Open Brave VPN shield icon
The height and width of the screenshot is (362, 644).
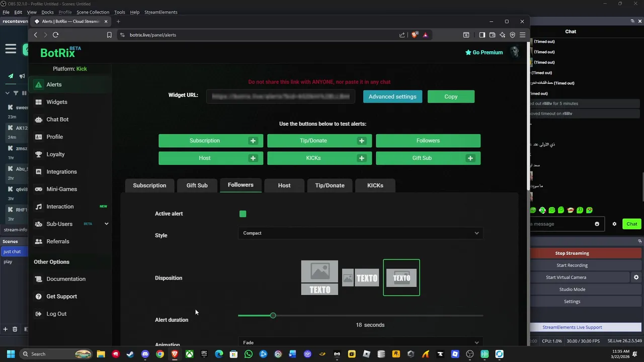(x=512, y=35)
